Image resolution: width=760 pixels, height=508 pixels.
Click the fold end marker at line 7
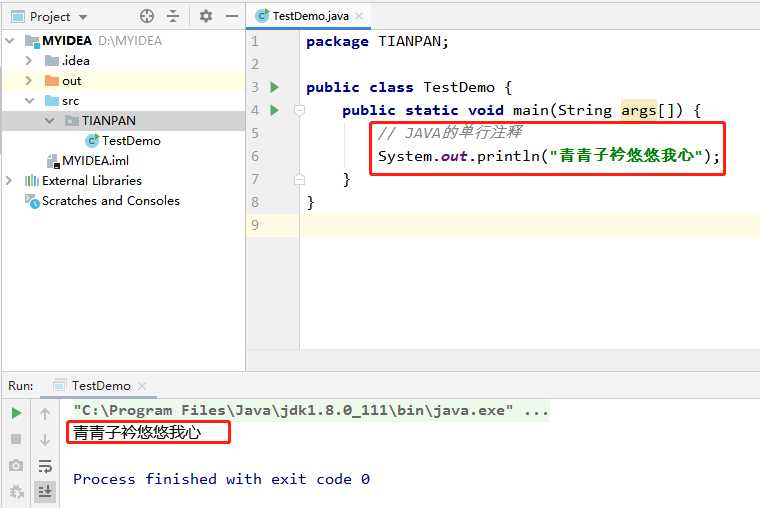click(x=300, y=180)
